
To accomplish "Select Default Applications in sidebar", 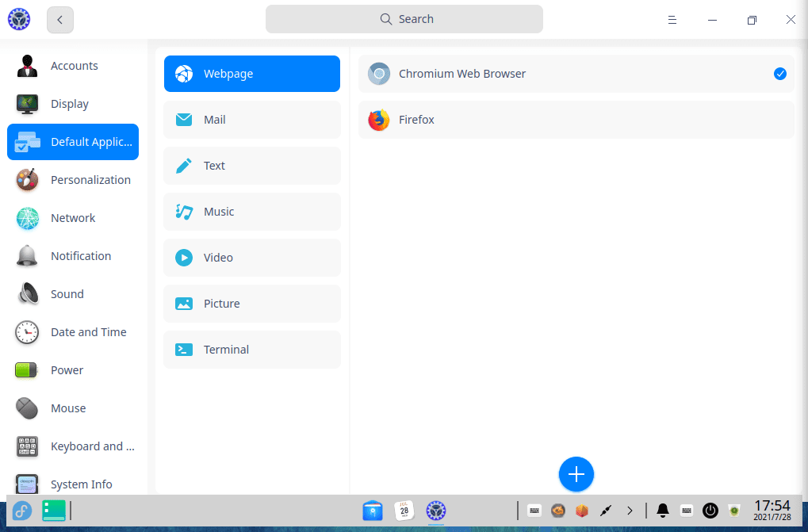I will pos(73,142).
